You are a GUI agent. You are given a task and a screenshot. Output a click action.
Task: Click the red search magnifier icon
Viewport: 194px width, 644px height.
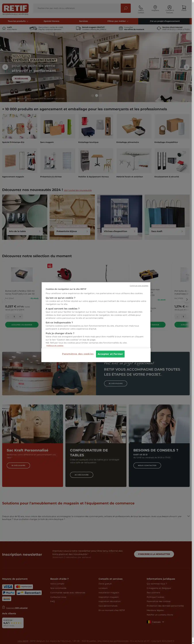126,8
